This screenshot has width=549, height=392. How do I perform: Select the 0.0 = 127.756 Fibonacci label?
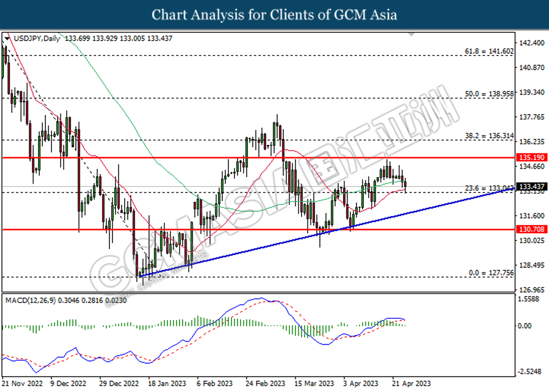[x=491, y=273]
